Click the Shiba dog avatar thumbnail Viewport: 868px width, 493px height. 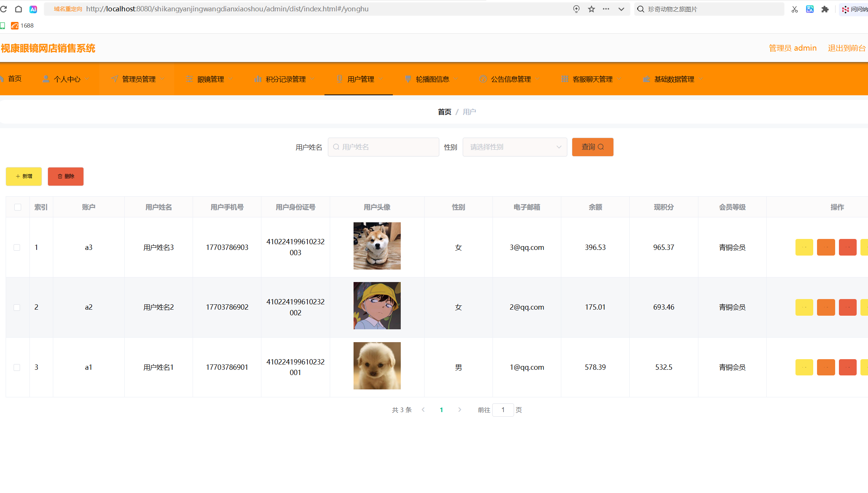(377, 246)
